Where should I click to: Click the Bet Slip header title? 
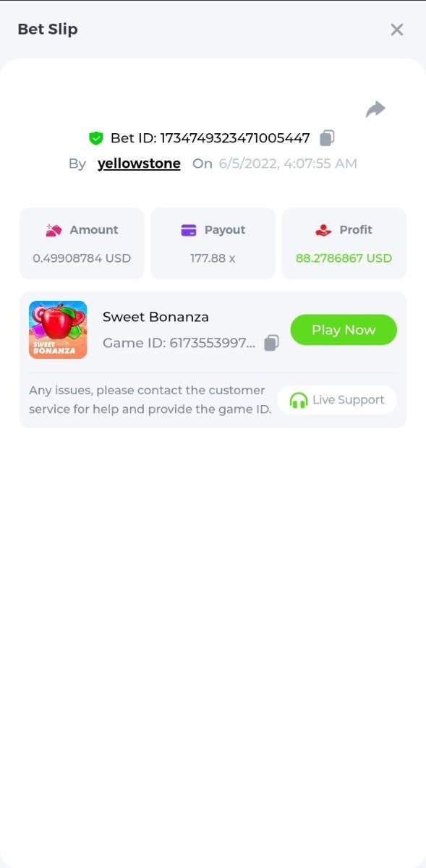[x=48, y=30]
